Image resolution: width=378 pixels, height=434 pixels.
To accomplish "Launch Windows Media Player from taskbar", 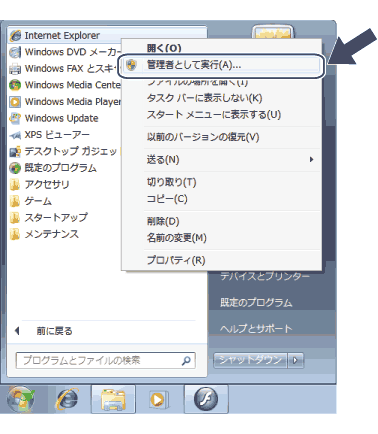I will pos(159,399).
